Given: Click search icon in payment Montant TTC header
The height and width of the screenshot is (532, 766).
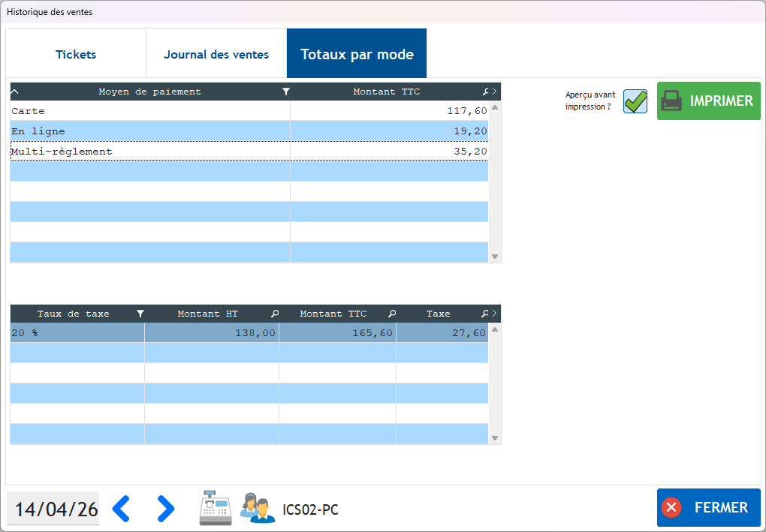Looking at the screenshot, I should click(485, 92).
